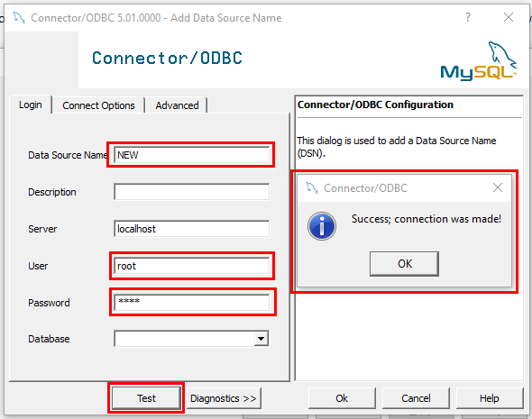Expand the Database dropdown arrow
This screenshot has width=532, height=419.
pyautogui.click(x=261, y=338)
